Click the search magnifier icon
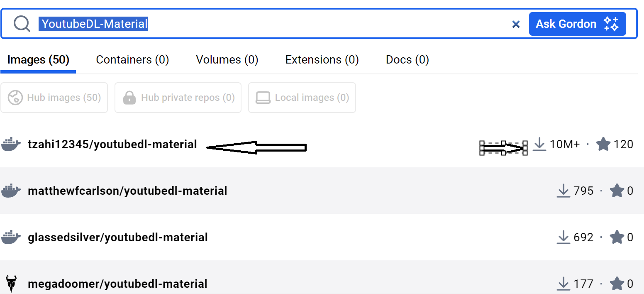The height and width of the screenshot is (294, 644). (x=22, y=24)
